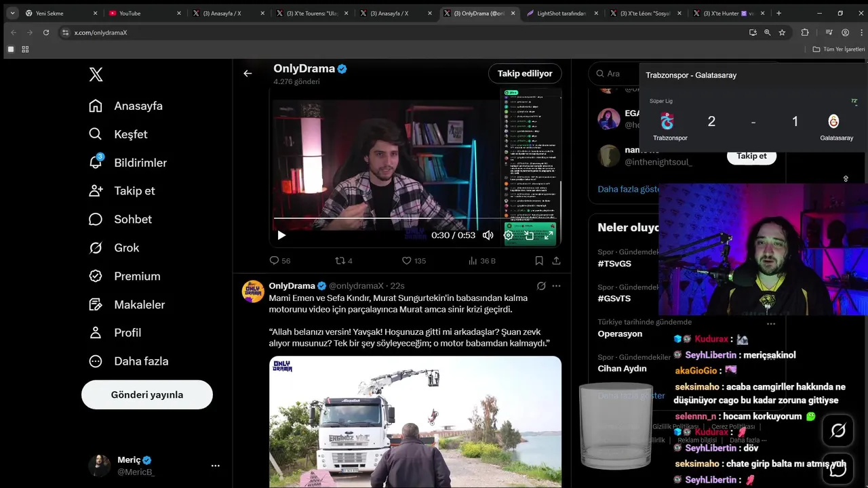The width and height of the screenshot is (868, 488).
Task: Repost the post with 4 reposts
Action: (x=344, y=260)
